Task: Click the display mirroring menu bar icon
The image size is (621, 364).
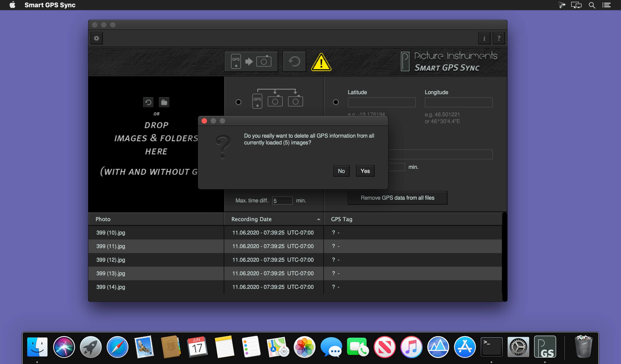Action: tap(576, 5)
